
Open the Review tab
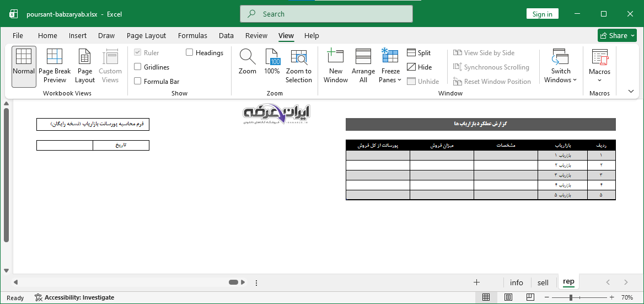tap(256, 36)
